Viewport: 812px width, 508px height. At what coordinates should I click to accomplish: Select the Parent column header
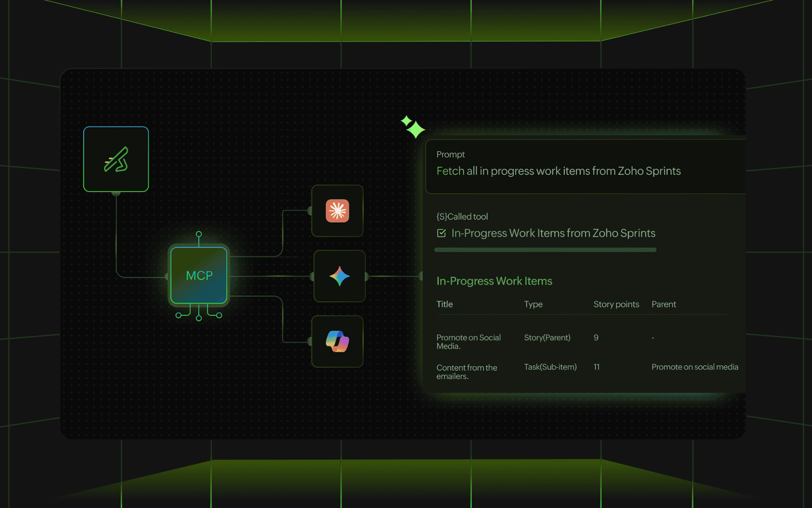(x=663, y=304)
